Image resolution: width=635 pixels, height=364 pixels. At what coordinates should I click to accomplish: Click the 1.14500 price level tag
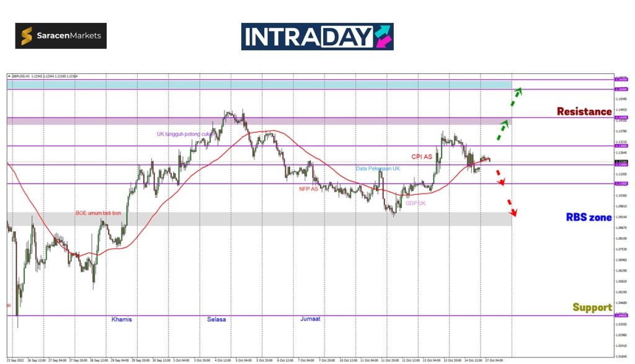pos(621,117)
